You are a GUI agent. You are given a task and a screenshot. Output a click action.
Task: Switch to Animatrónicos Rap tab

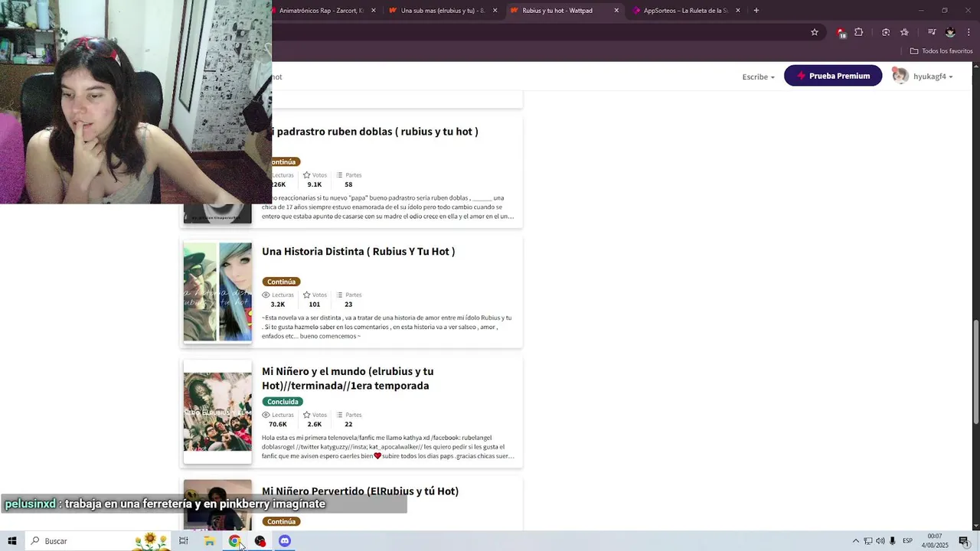322,11
